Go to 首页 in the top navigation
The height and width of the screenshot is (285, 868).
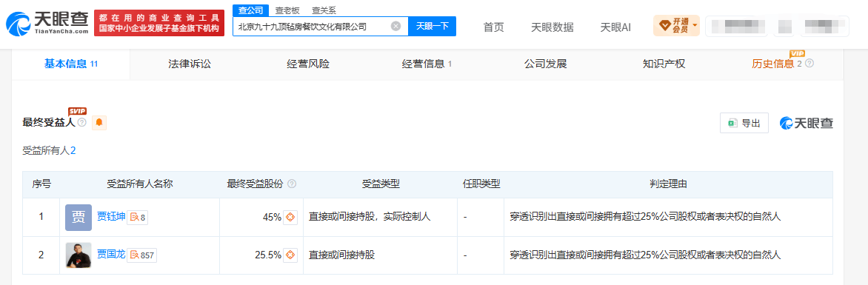494,27
